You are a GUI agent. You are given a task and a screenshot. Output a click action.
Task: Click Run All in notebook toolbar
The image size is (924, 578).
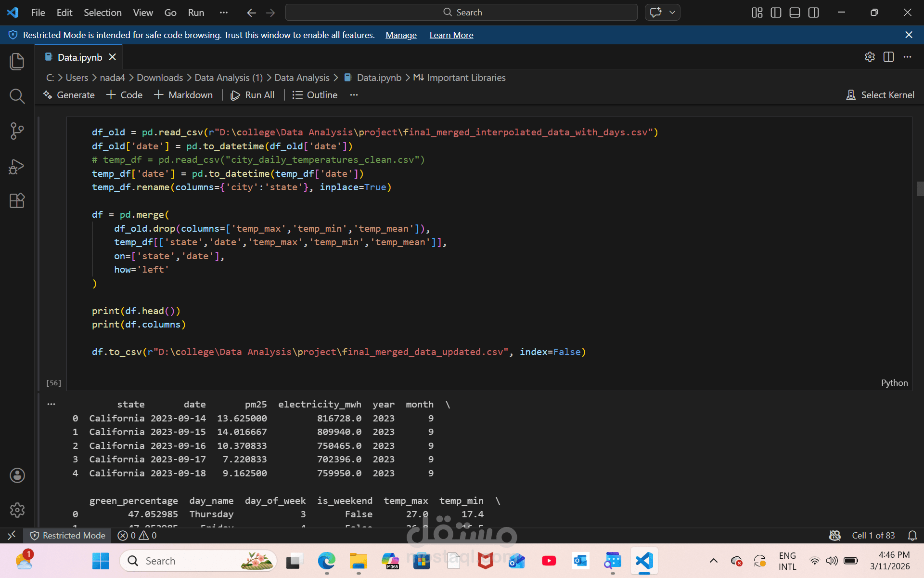click(x=253, y=95)
